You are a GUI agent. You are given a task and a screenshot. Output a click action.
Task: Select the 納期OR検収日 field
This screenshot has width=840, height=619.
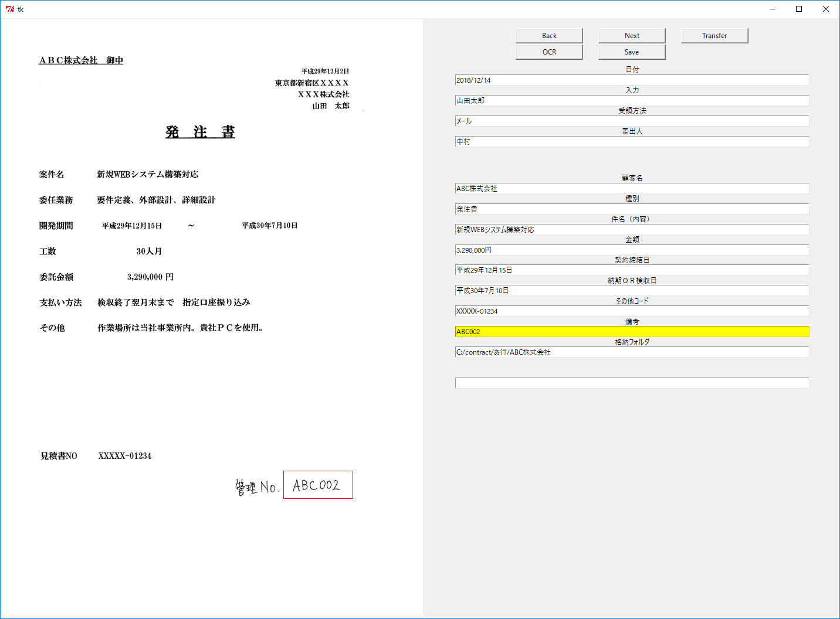(632, 291)
